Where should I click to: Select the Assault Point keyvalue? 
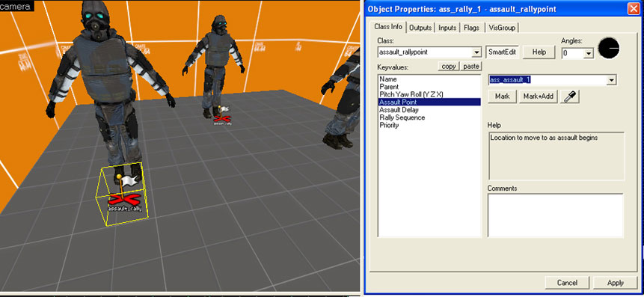pos(429,102)
